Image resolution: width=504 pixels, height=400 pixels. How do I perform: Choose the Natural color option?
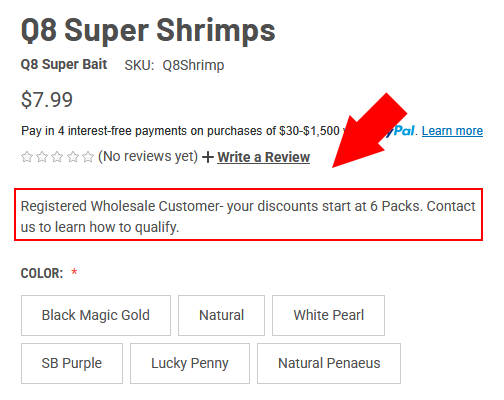point(221,315)
